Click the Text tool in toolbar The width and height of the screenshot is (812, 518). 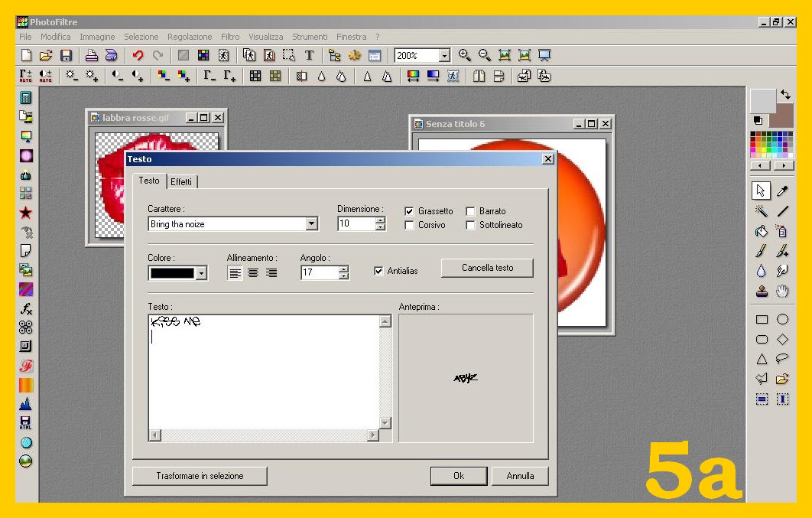309,55
